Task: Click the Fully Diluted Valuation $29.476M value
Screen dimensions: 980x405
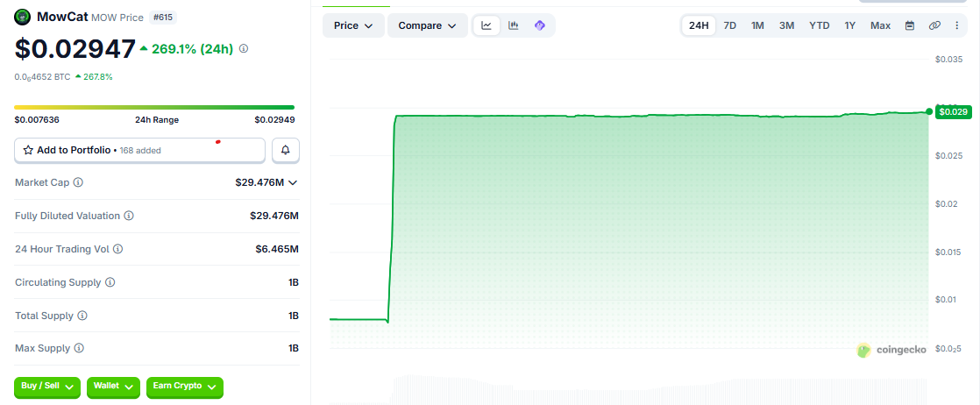Action: (273, 216)
